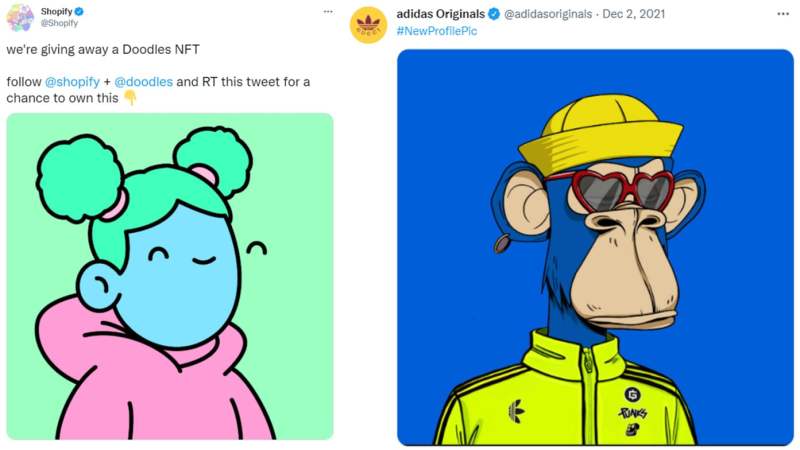Click adidas Originals' blue verified badge

[x=494, y=14]
